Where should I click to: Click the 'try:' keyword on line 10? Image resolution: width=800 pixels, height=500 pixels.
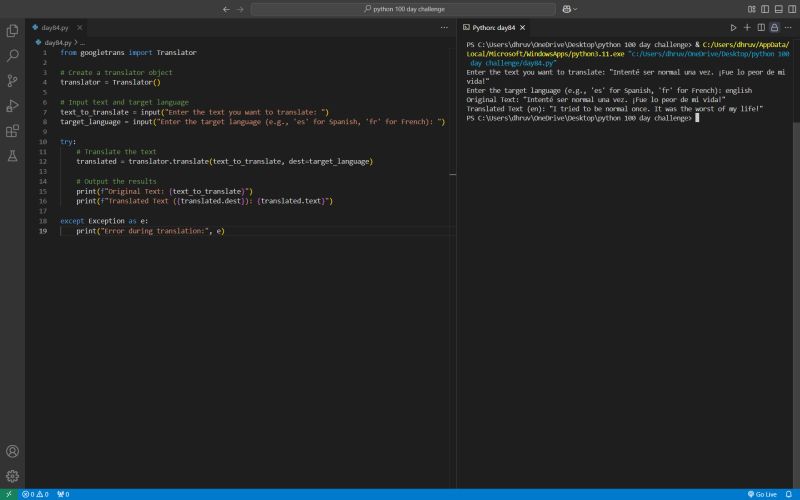coord(68,142)
